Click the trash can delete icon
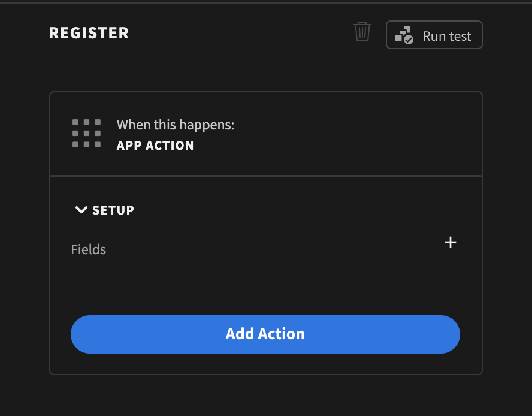The width and height of the screenshot is (532, 416). pyautogui.click(x=362, y=32)
